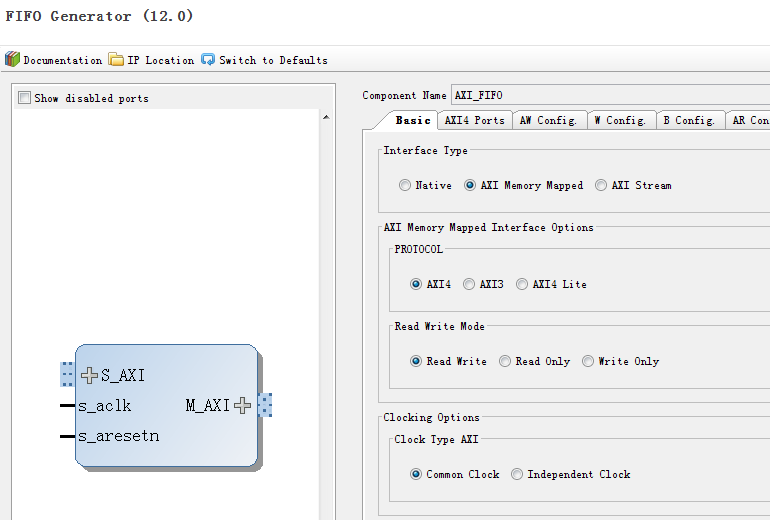Image resolution: width=770 pixels, height=520 pixels.
Task: Click the symbol panel scroll-up arrow
Action: [326, 117]
